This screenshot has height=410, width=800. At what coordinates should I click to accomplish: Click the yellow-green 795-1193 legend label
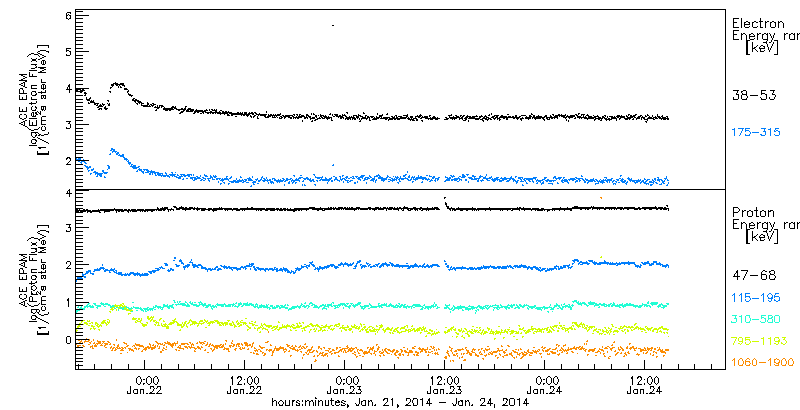759,341
